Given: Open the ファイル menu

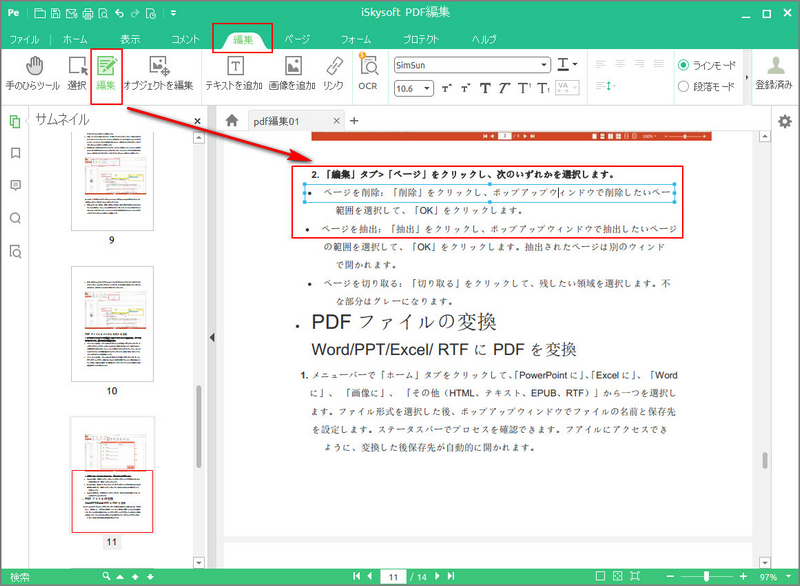Looking at the screenshot, I should click(24, 39).
